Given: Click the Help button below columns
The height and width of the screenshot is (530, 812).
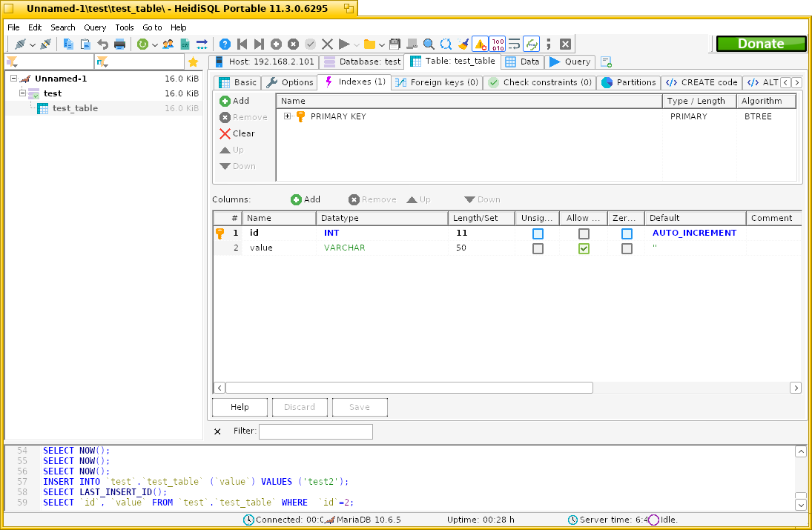Looking at the screenshot, I should pos(240,407).
